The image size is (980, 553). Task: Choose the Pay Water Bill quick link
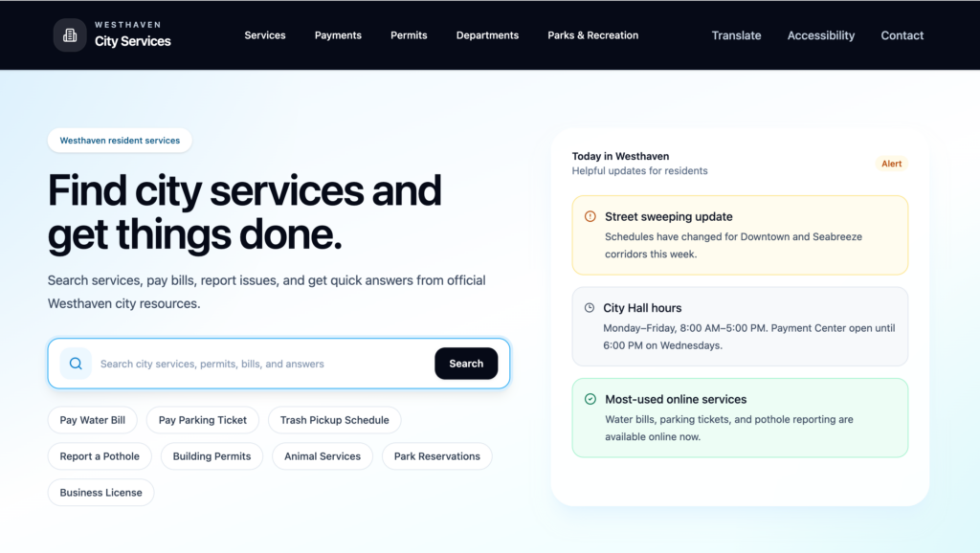pyautogui.click(x=93, y=420)
